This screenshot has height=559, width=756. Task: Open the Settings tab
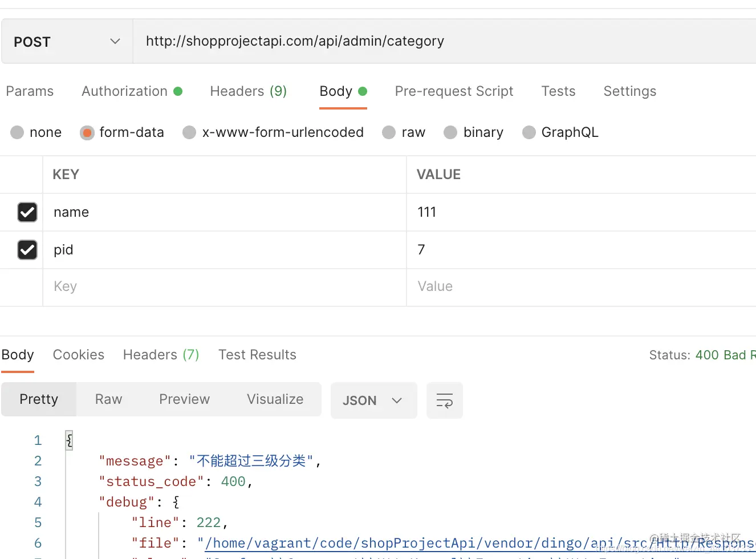(629, 91)
